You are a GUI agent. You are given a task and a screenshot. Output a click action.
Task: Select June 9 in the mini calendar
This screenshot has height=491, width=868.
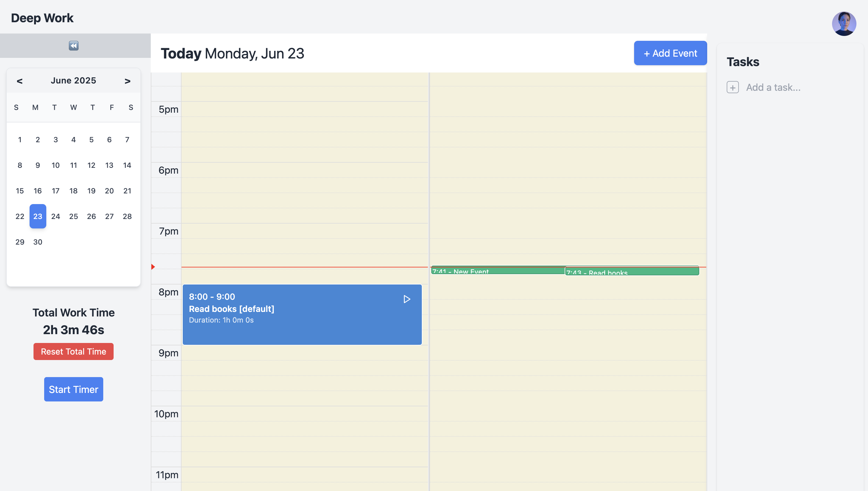point(38,165)
